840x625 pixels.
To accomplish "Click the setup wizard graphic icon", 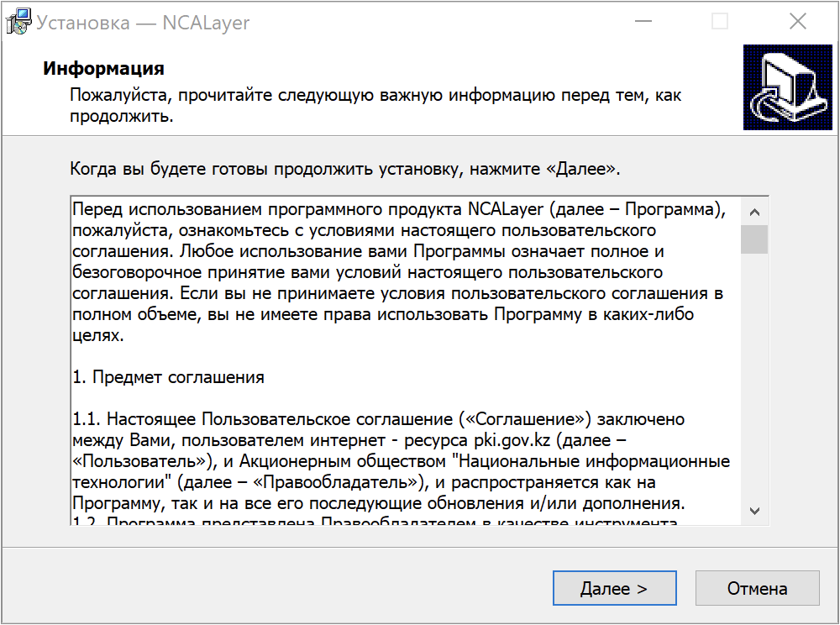I will tap(788, 88).
